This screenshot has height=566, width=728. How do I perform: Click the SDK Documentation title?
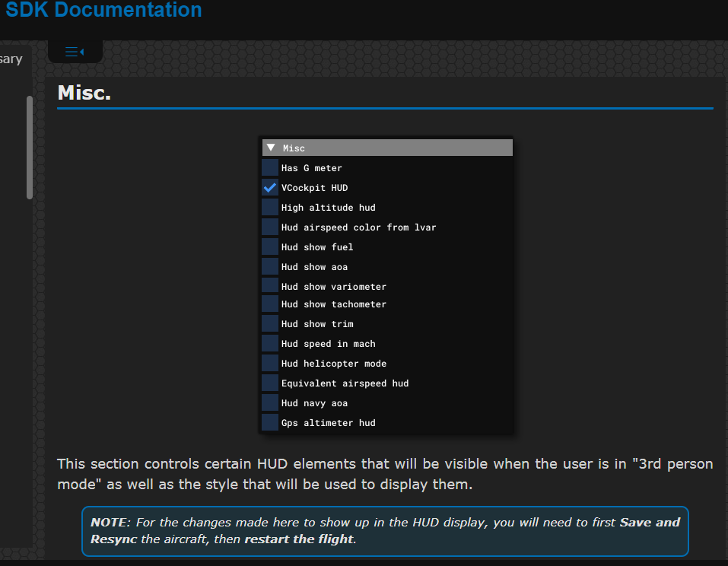[103, 10]
